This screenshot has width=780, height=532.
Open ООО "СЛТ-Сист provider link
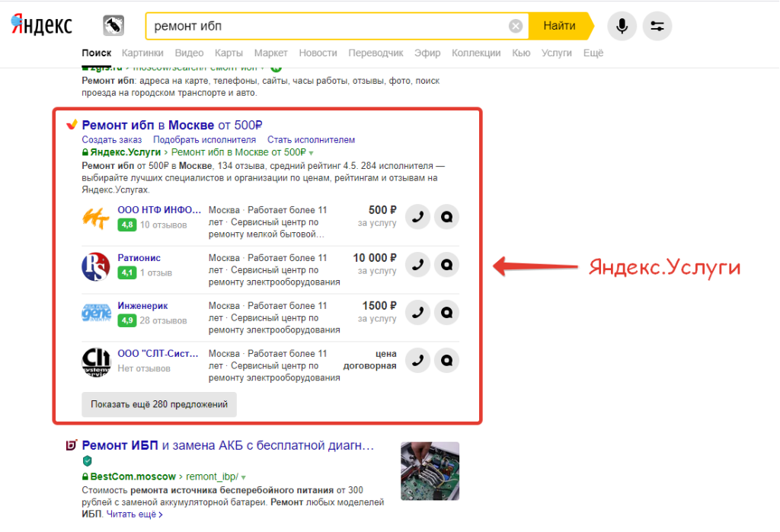point(158,353)
